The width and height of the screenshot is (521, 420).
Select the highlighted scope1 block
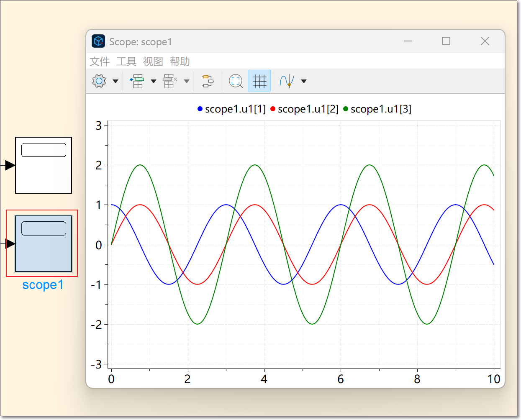[44, 243]
